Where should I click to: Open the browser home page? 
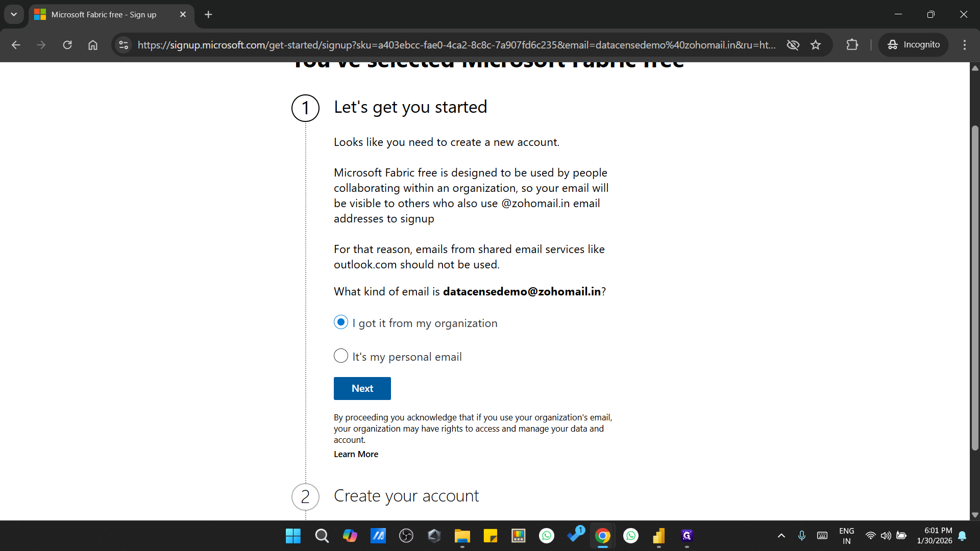click(x=92, y=45)
